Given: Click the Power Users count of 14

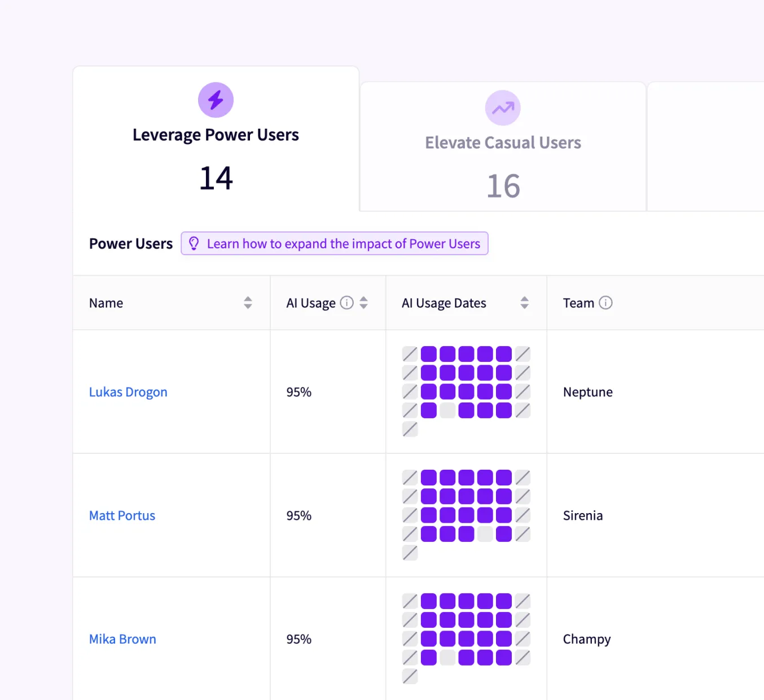Looking at the screenshot, I should 216,178.
